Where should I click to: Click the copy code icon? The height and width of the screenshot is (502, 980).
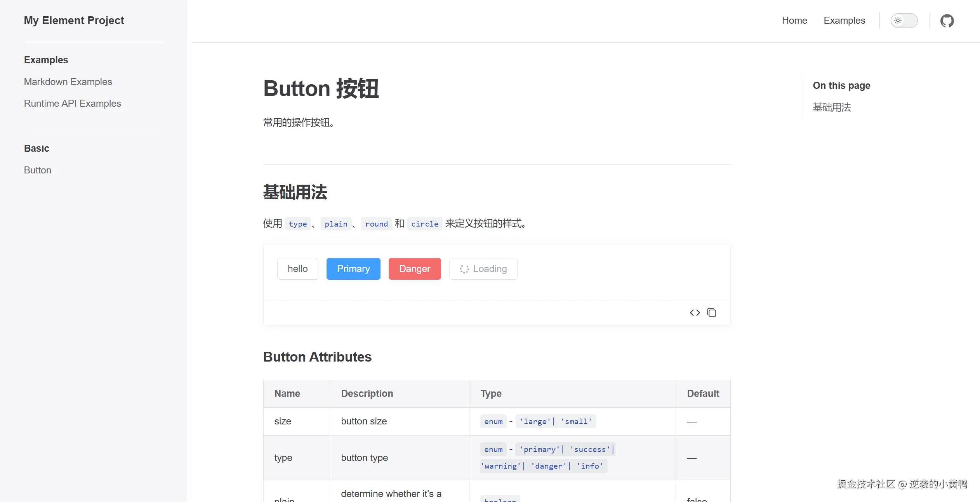711,313
